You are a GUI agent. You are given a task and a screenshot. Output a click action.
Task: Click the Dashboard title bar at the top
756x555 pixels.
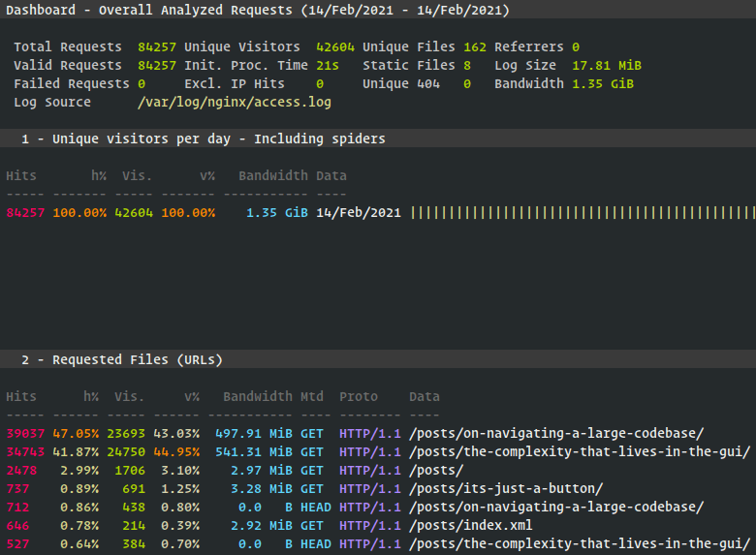click(258, 10)
